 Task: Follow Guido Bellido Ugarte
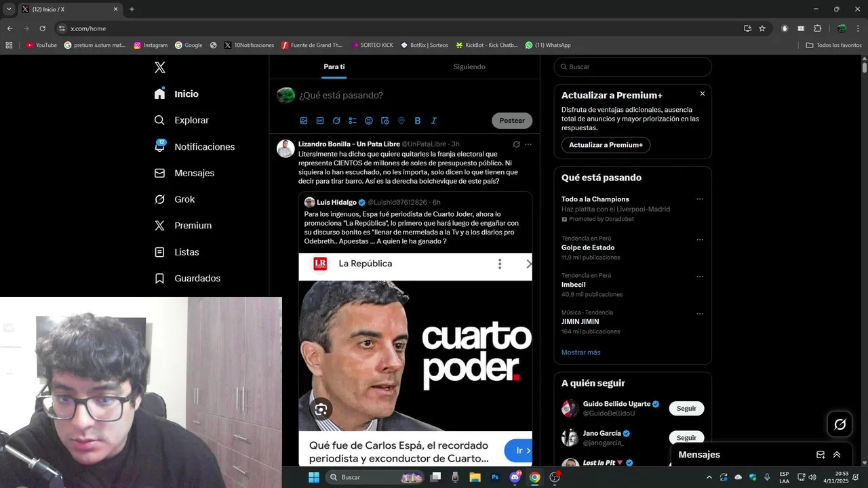click(686, 409)
